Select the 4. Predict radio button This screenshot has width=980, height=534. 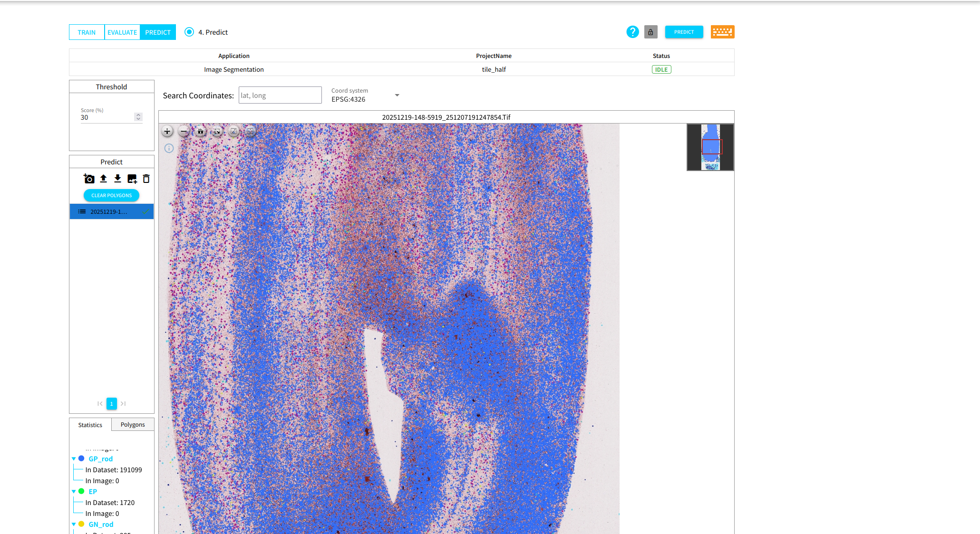[x=189, y=32]
